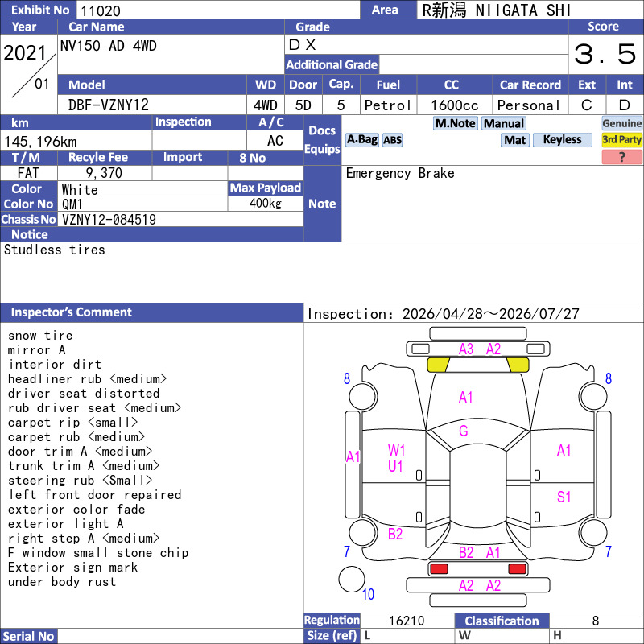Screen dimensions: 644x644
Task: Select exhibit number 11020
Action: point(100,10)
